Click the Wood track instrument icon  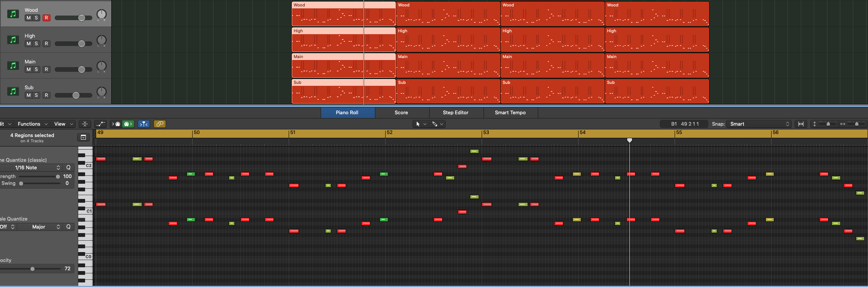(13, 14)
